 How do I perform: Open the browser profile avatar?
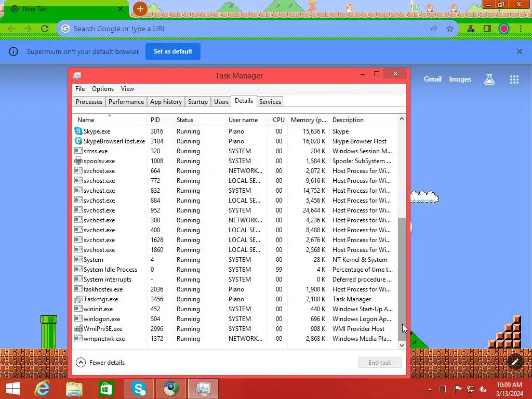click(x=504, y=29)
